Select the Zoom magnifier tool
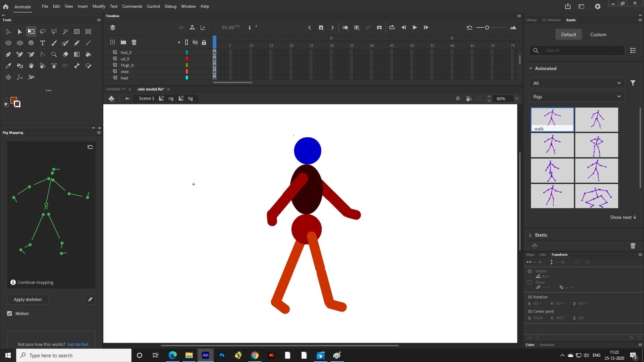This screenshot has width=644, height=362. pyautogui.click(x=54, y=54)
